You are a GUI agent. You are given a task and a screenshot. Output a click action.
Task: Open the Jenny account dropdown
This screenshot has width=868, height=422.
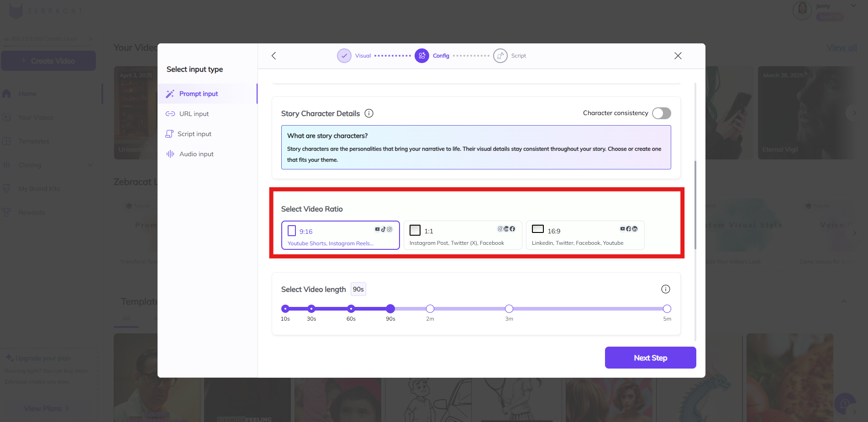coord(853,6)
